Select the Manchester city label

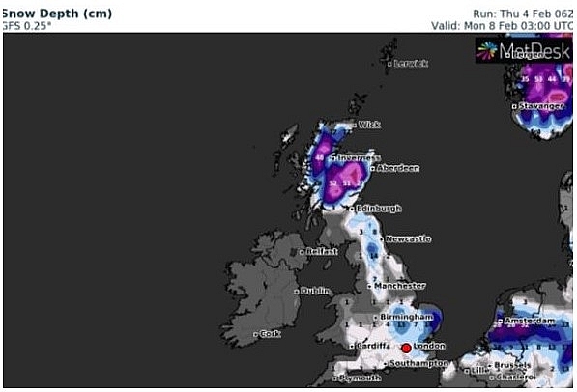point(399,286)
